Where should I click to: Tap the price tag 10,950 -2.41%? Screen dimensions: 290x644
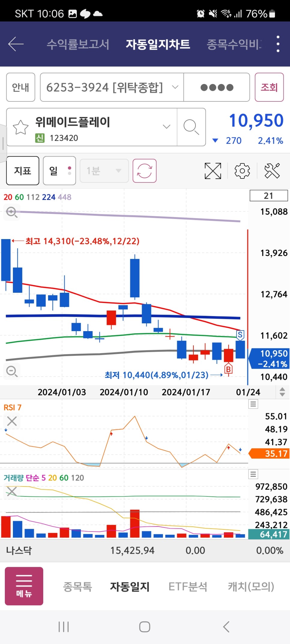point(269,358)
